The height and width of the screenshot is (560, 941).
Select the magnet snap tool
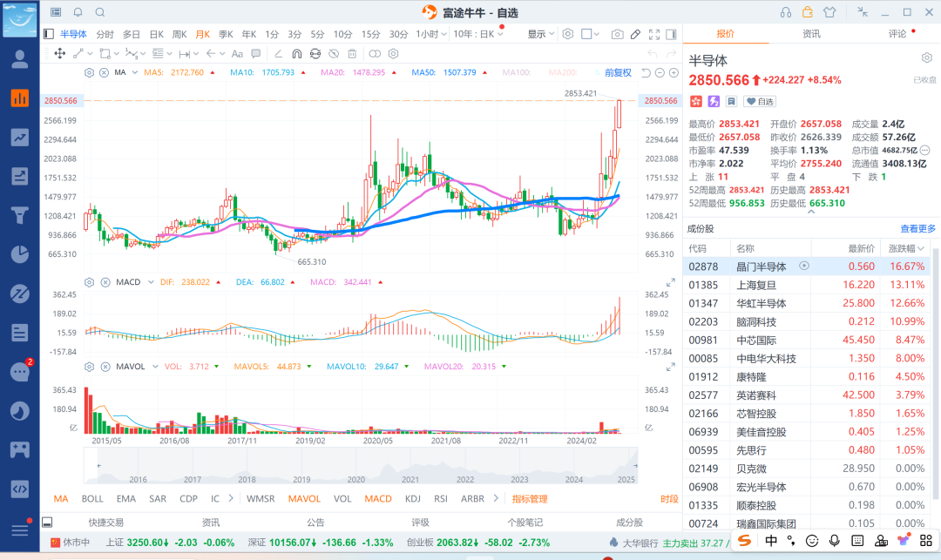(x=296, y=53)
